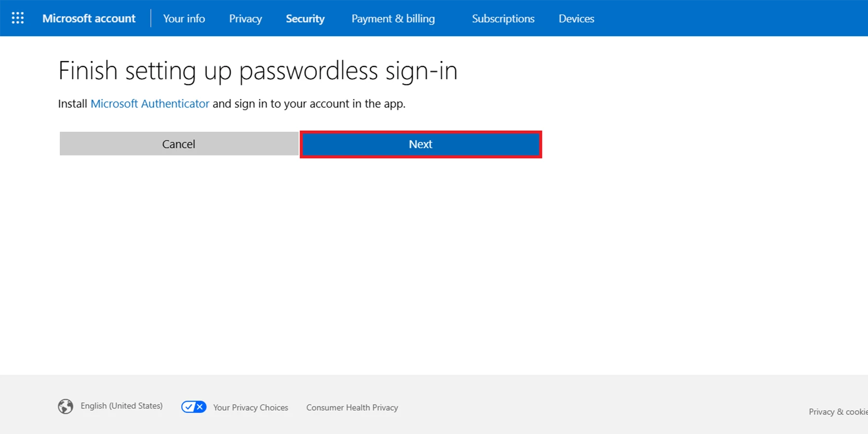Screen dimensions: 868x434
Task: Go to Microsoft account home
Action: tap(89, 18)
